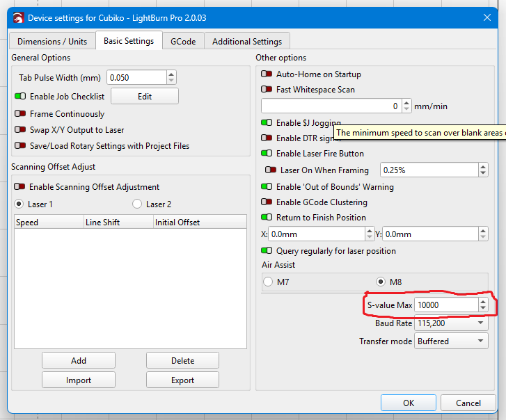Close the Device settings dialog
The width and height of the screenshot is (506, 420).
[x=487, y=17]
